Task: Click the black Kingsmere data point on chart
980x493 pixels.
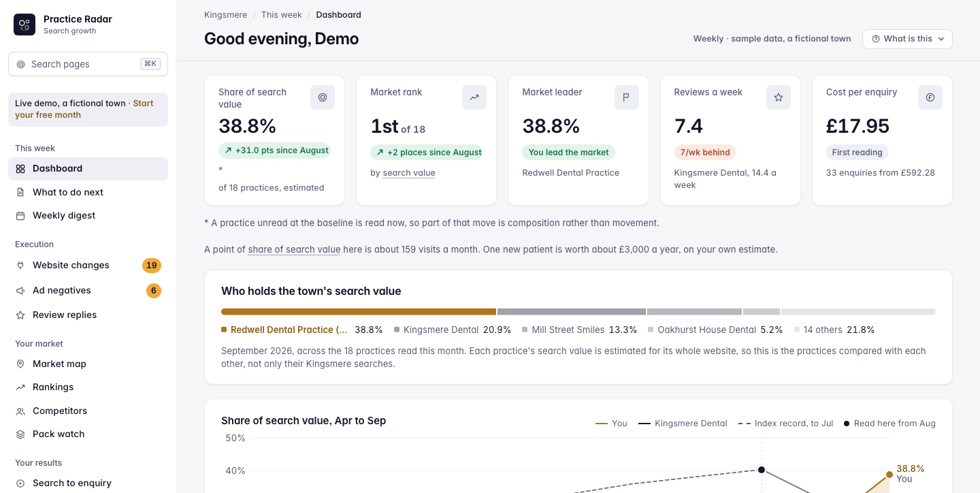Action: [762, 470]
